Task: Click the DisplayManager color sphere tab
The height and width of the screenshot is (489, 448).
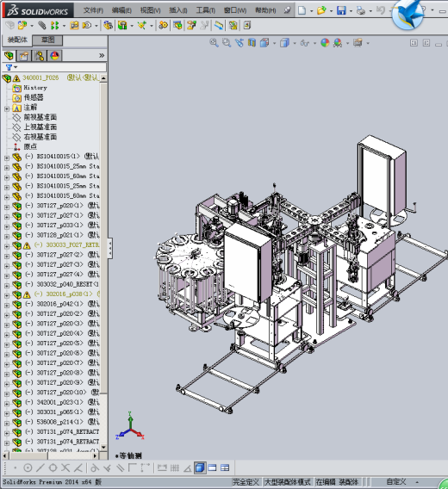Action: (x=54, y=56)
